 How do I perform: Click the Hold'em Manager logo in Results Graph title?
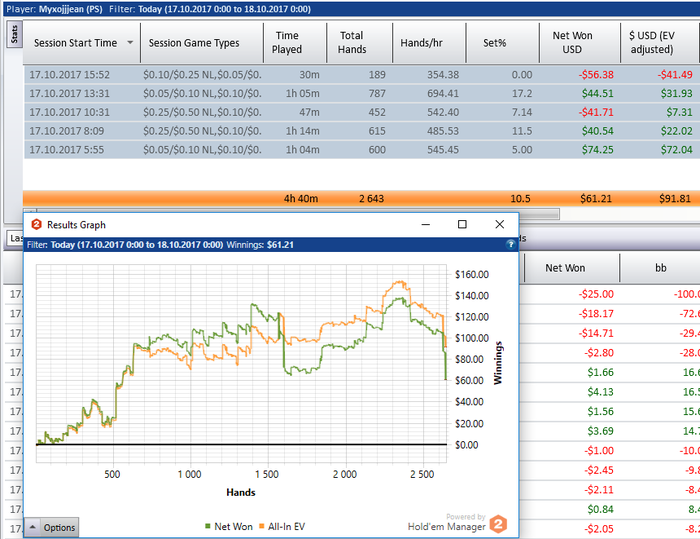(x=37, y=225)
